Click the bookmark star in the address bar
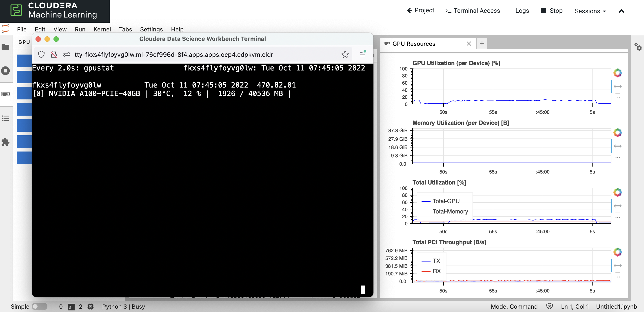644x312 pixels. coord(345,55)
